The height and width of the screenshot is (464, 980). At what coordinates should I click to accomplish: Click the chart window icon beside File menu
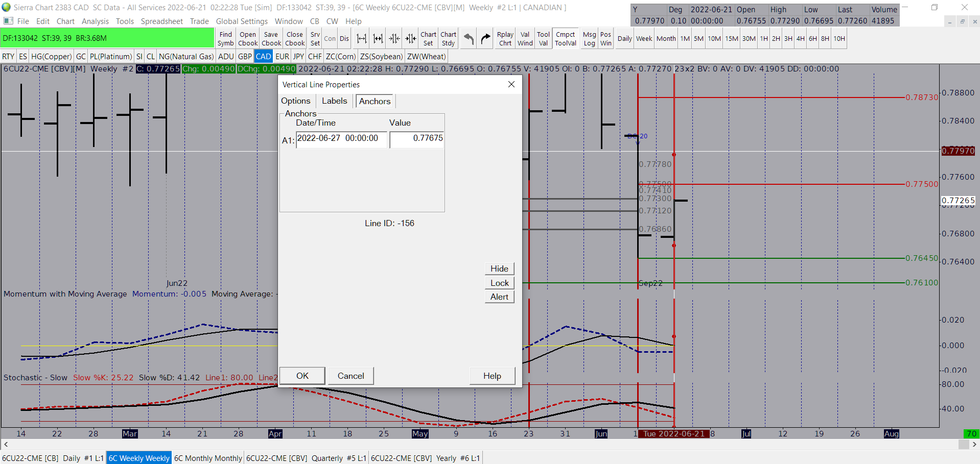click(x=8, y=21)
